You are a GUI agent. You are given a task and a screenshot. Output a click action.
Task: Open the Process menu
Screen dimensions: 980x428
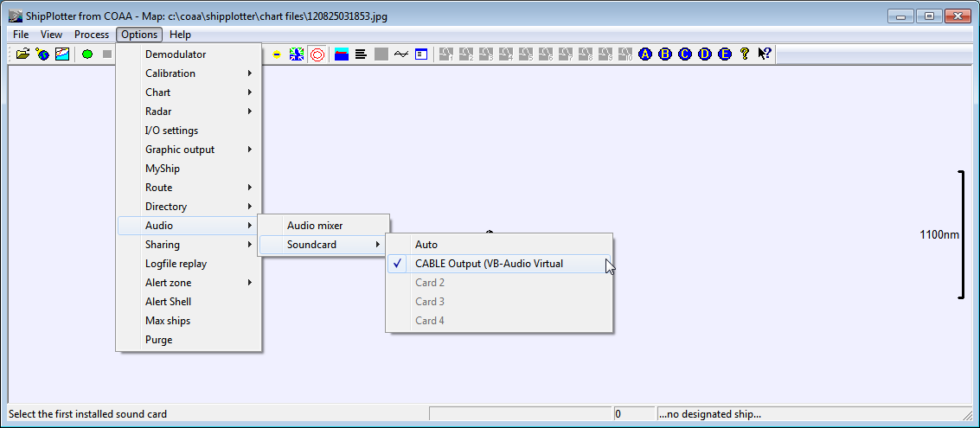coord(91,35)
